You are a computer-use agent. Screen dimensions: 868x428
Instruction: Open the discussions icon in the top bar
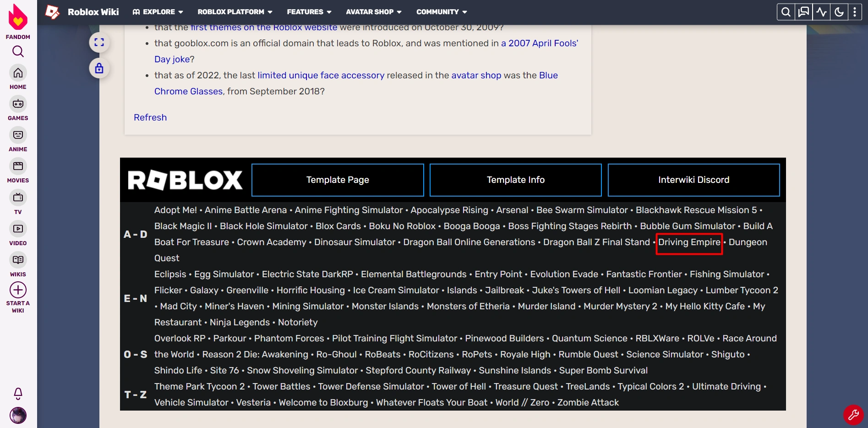[803, 12]
